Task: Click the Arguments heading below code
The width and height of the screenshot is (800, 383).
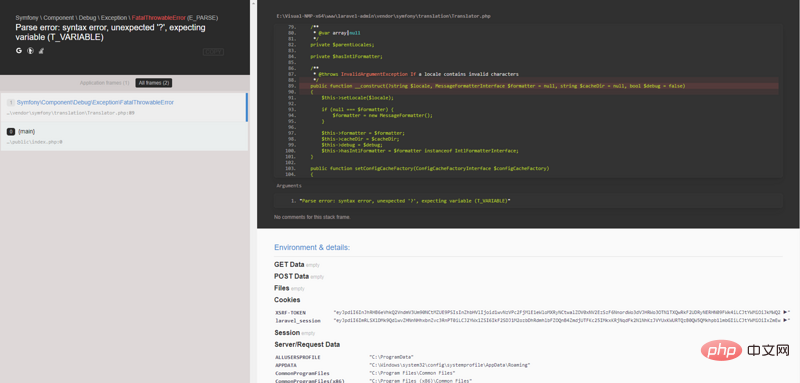Action: pyautogui.click(x=289, y=186)
